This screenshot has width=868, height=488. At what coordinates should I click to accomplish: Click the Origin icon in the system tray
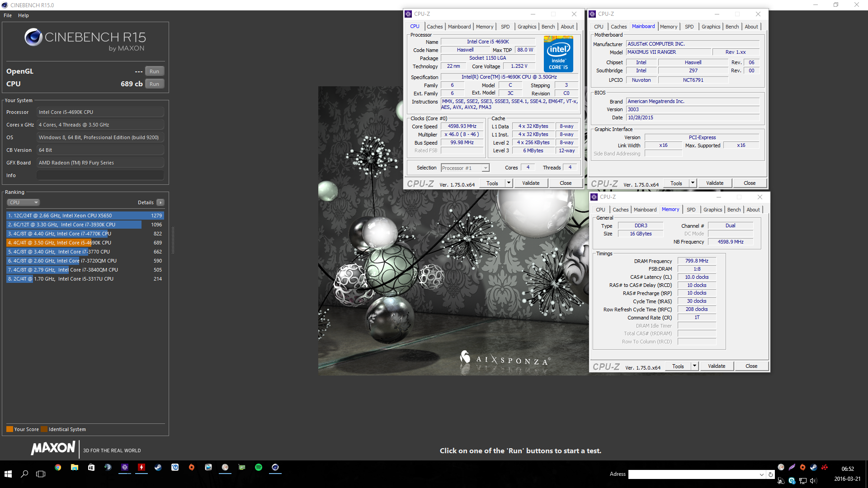tap(802, 467)
